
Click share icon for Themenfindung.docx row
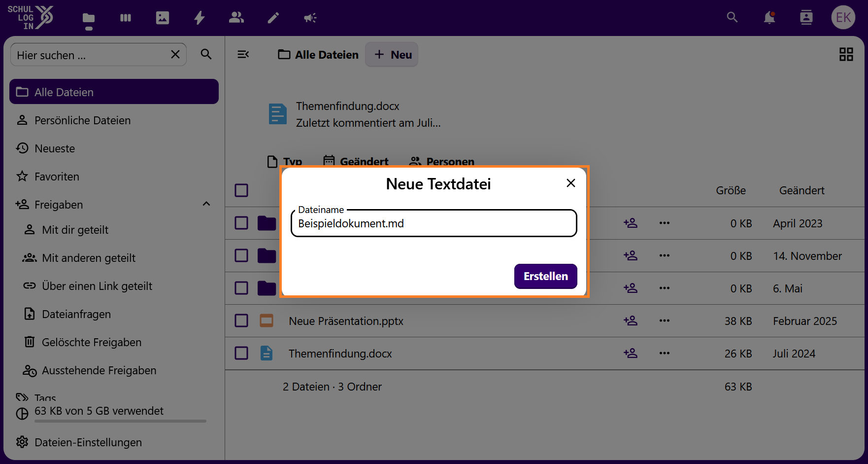coord(631,353)
